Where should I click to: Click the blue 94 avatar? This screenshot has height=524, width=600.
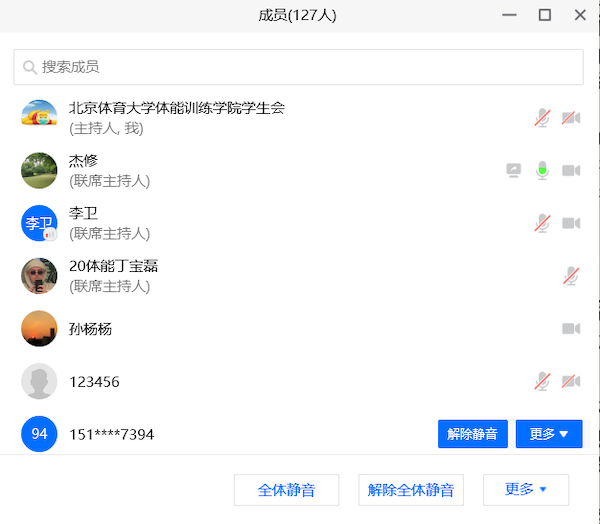pyautogui.click(x=39, y=434)
